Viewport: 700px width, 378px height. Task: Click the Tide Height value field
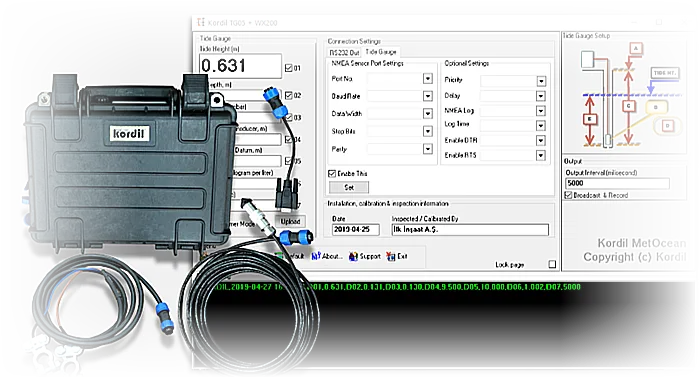(x=240, y=66)
